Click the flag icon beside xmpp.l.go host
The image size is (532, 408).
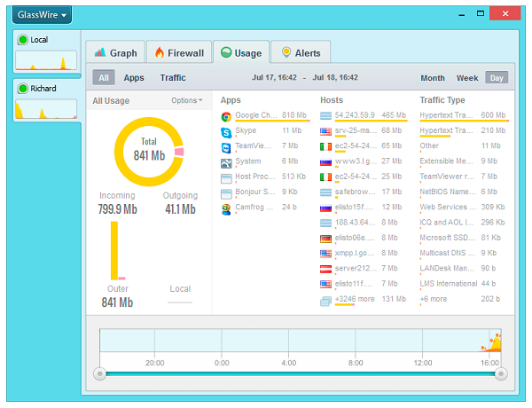[325, 254]
